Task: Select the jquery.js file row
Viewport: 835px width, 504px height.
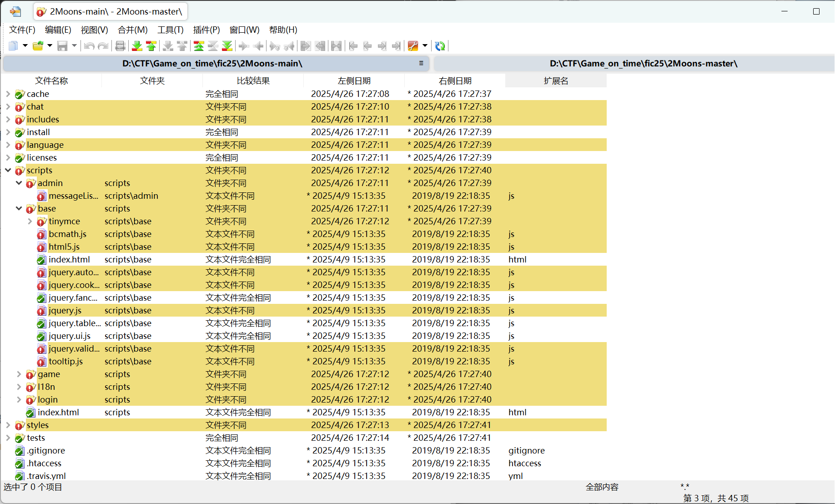Action: pyautogui.click(x=304, y=310)
